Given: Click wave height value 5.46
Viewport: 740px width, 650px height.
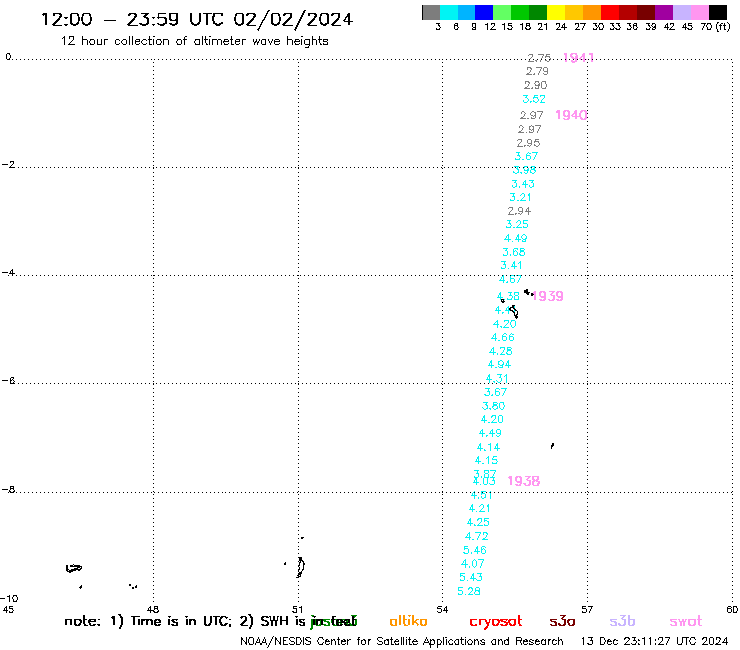Looking at the screenshot, I should [x=475, y=550].
